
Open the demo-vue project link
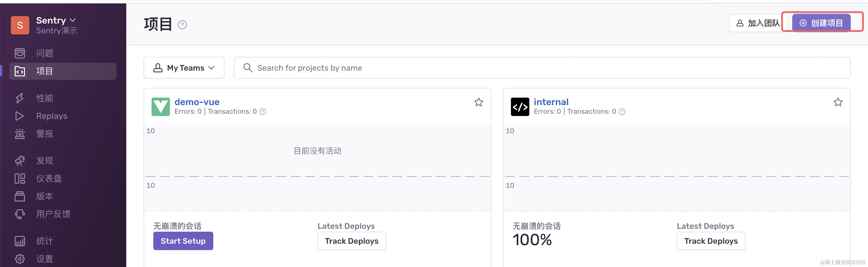pyautogui.click(x=197, y=102)
